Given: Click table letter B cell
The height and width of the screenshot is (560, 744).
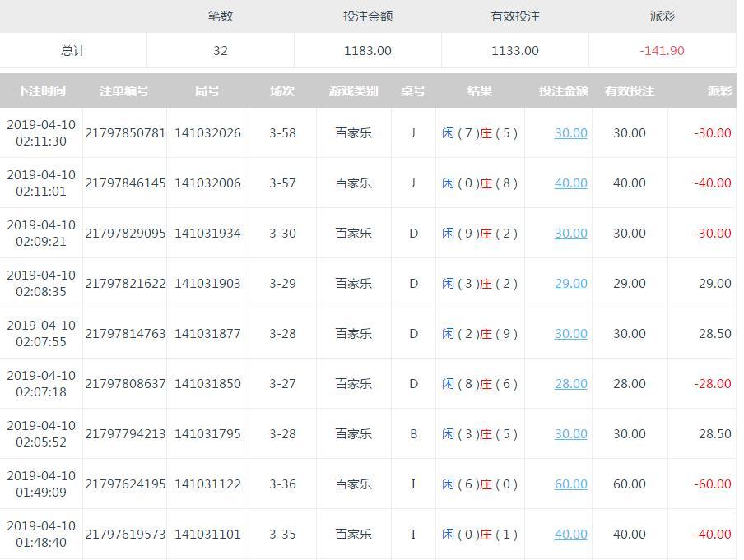Looking at the screenshot, I should coord(414,434).
